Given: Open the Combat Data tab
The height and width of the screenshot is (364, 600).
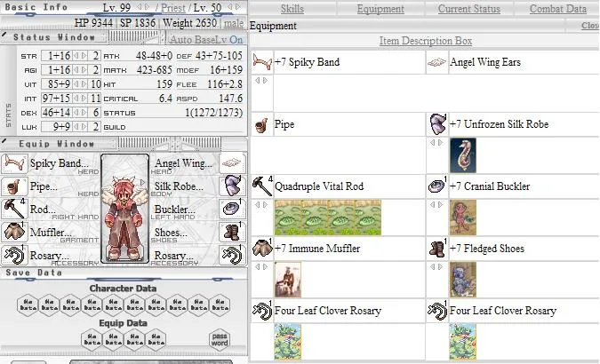Looking at the screenshot, I should click(558, 8).
